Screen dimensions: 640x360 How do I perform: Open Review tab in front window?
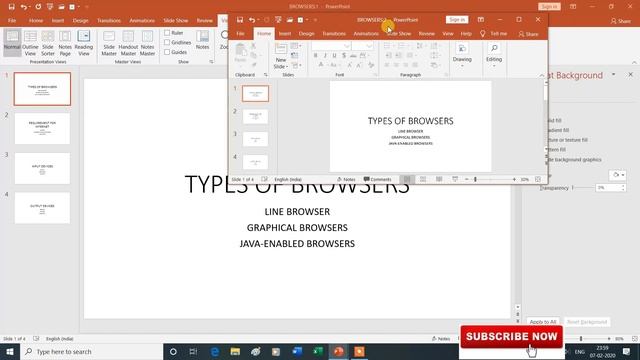coord(427,33)
